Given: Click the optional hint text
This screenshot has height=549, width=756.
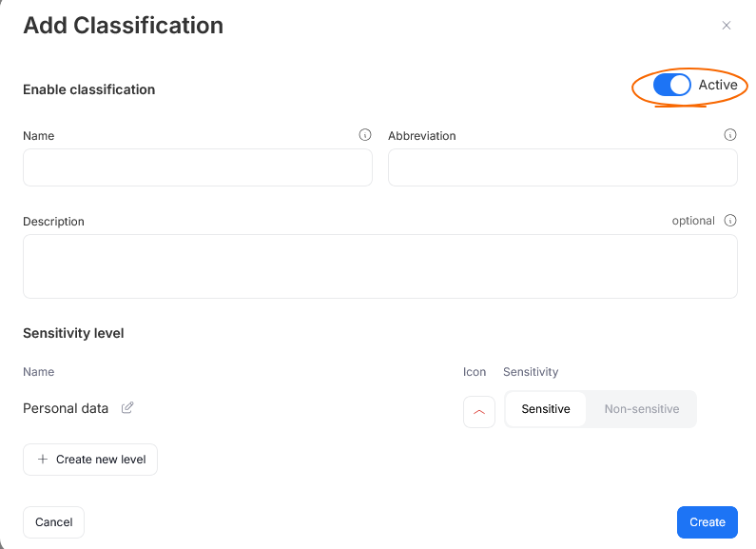Looking at the screenshot, I should (x=693, y=221).
